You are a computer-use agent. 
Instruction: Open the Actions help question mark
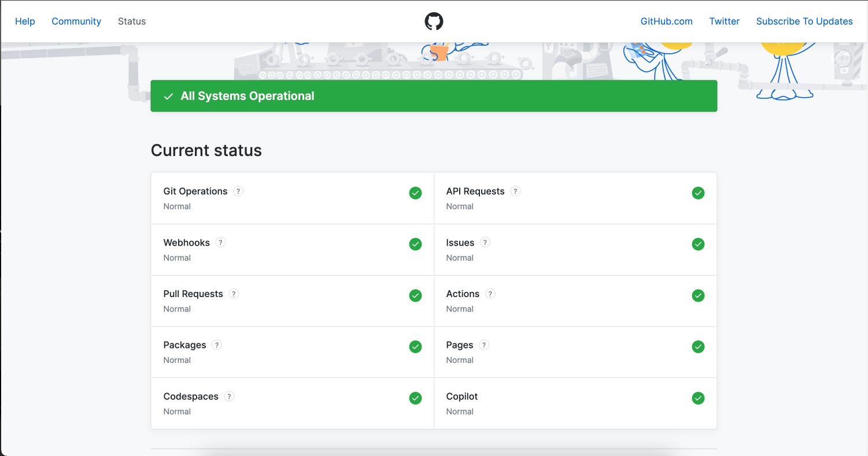tap(490, 294)
